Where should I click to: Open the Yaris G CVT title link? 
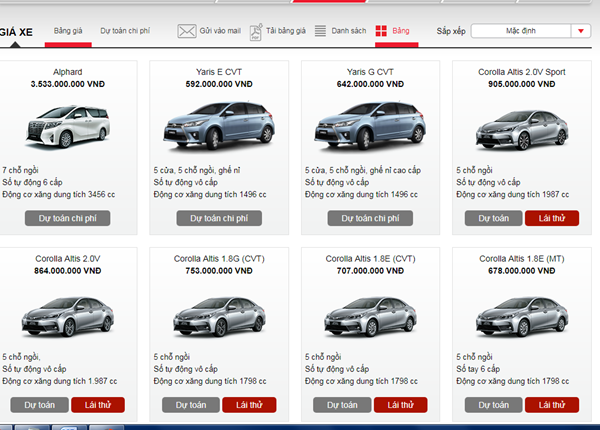370,73
